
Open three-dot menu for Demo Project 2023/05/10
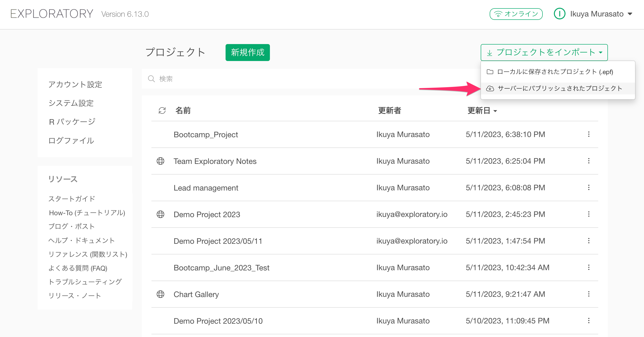[589, 321]
